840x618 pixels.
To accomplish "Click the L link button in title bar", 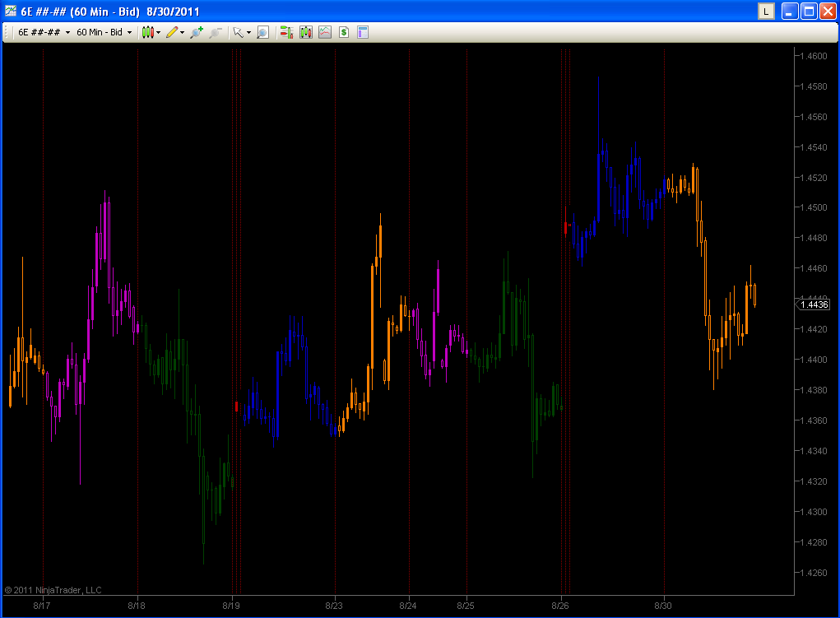I will pos(766,12).
